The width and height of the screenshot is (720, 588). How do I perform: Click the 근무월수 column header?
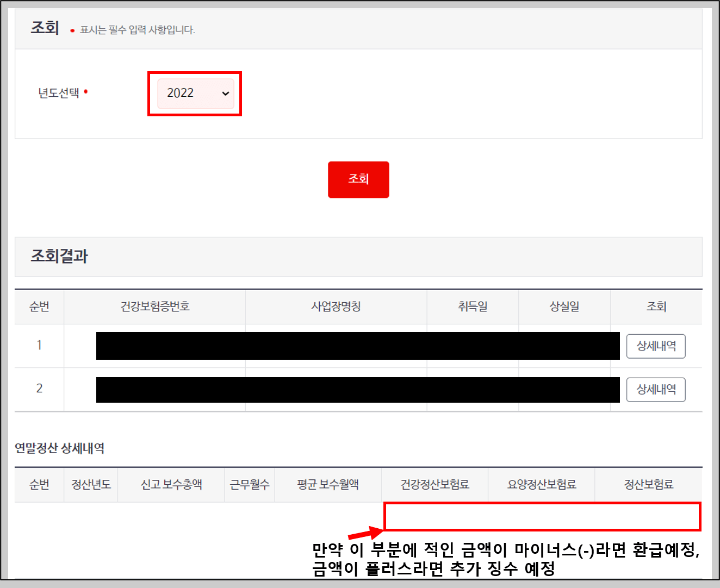coord(250,485)
